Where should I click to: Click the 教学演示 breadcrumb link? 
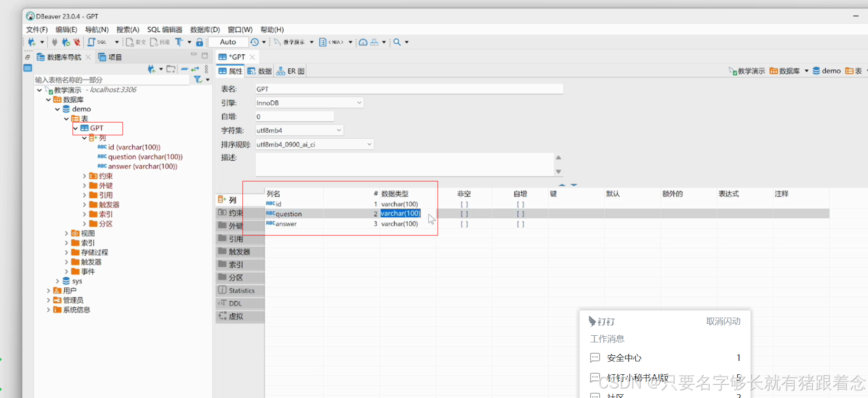click(747, 71)
